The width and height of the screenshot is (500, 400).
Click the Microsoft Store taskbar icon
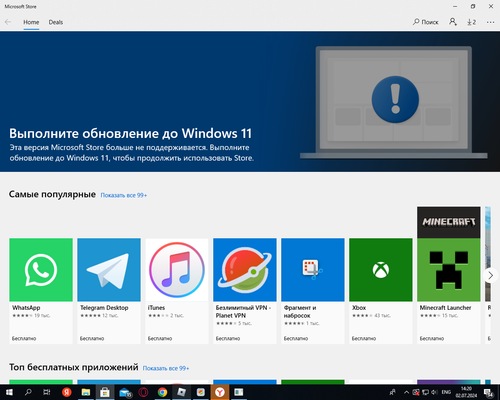pos(105,392)
